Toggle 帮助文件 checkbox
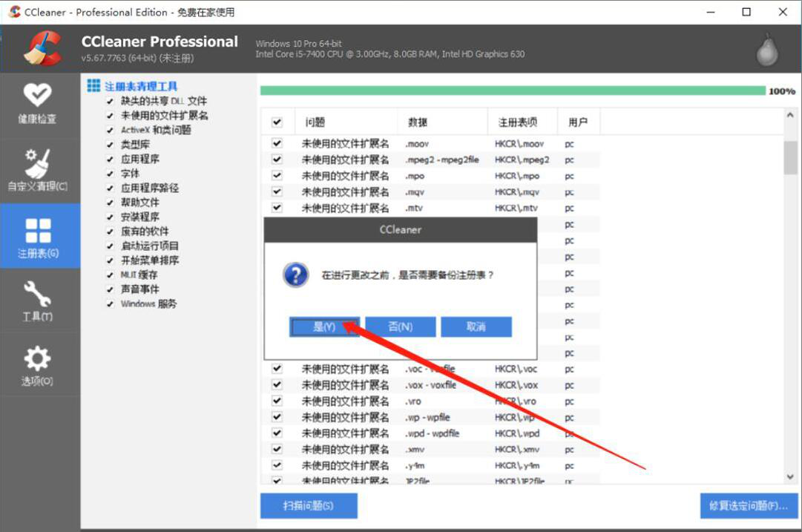 tap(110, 203)
